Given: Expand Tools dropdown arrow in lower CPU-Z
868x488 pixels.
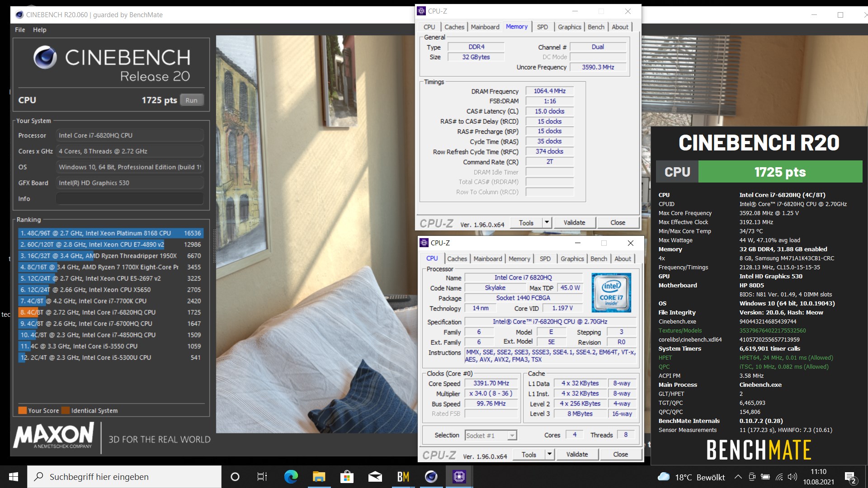Looking at the screenshot, I should pos(549,455).
